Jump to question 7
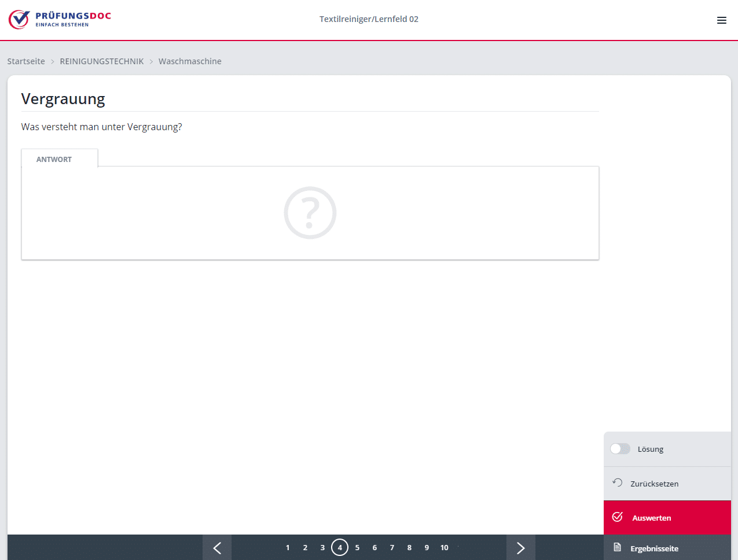This screenshot has height=560, width=738. point(392,548)
